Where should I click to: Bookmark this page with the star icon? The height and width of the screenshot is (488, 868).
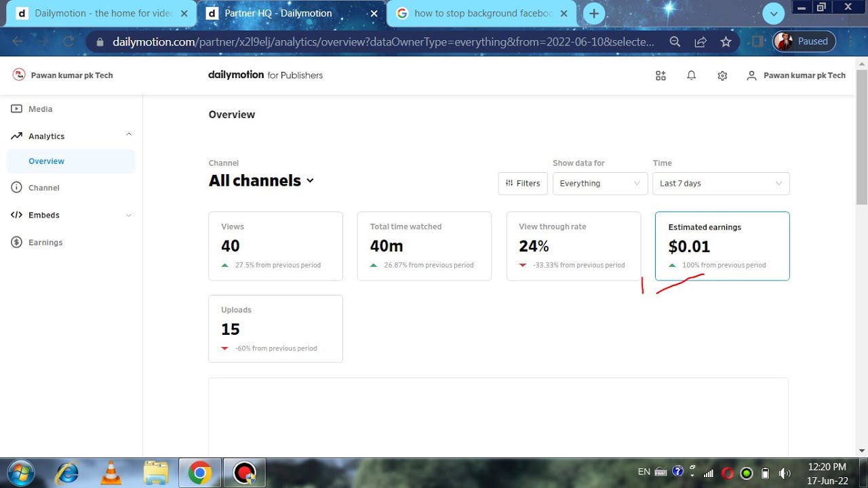(726, 42)
